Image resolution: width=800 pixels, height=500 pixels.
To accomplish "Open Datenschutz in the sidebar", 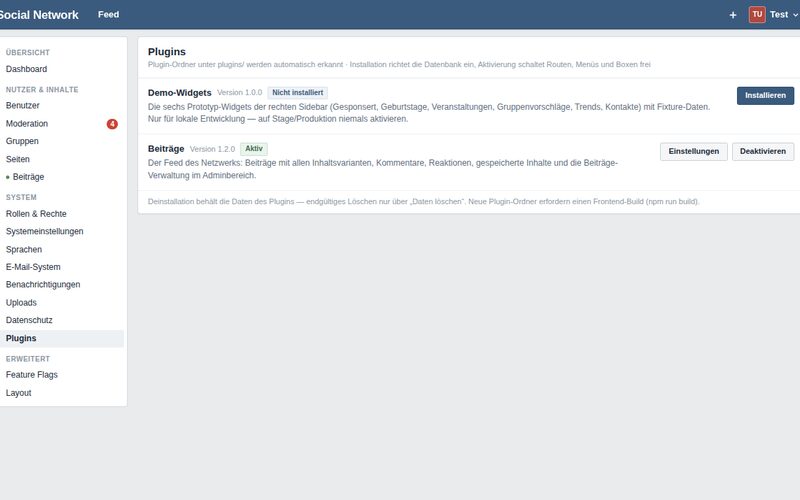I will pos(29,320).
